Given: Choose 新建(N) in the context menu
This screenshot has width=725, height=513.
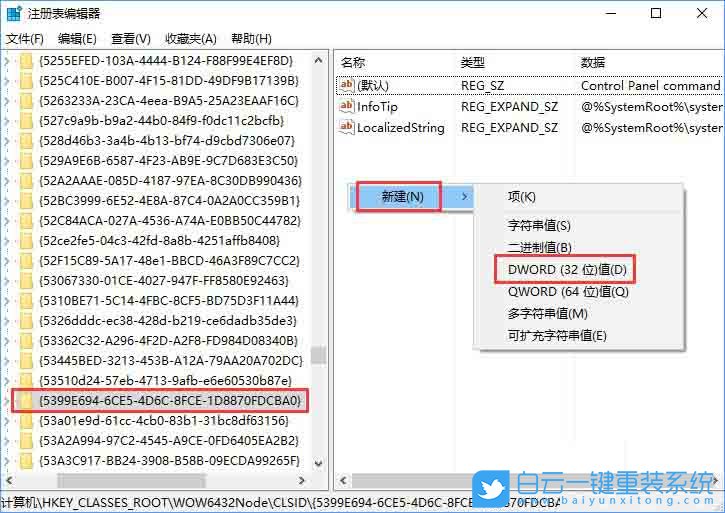Looking at the screenshot, I should click(x=411, y=197).
